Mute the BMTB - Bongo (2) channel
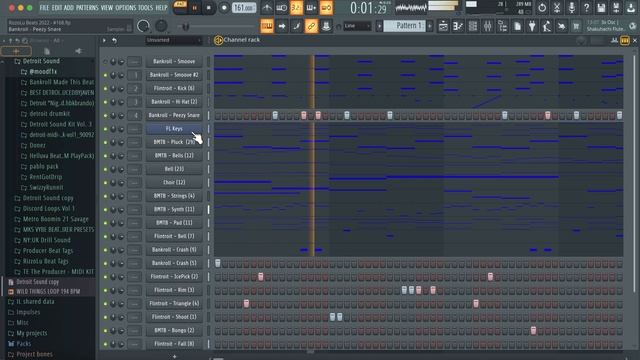The width and height of the screenshot is (640, 360). click(x=105, y=331)
